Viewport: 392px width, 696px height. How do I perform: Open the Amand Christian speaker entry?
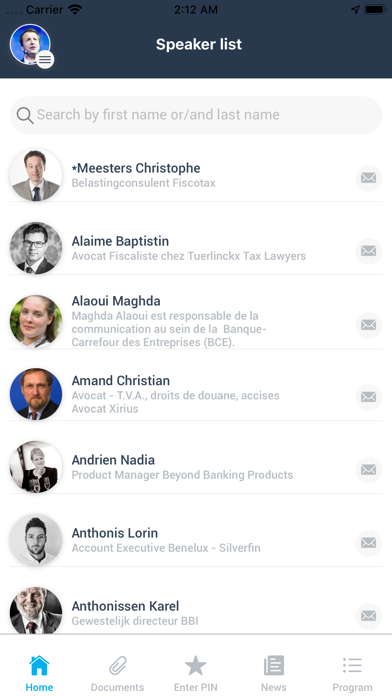coord(196,394)
